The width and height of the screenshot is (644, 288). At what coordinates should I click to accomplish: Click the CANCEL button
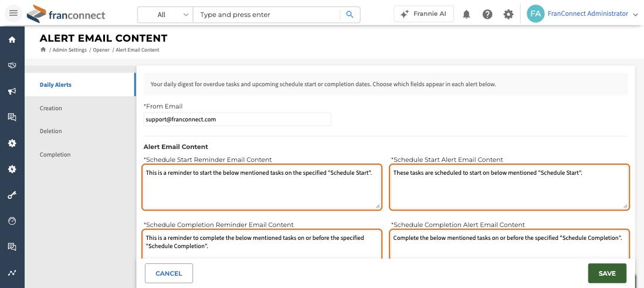pyautogui.click(x=169, y=273)
